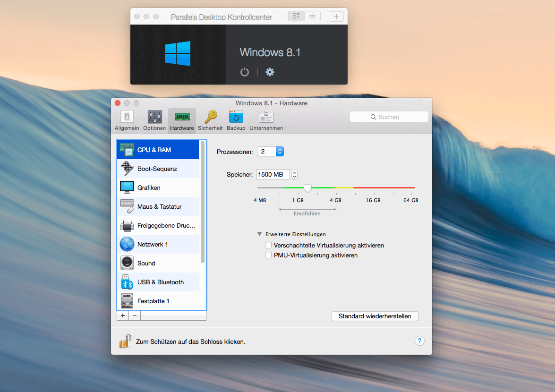The height and width of the screenshot is (392, 555).
Task: Open the Optionen settings tab
Action: (x=154, y=120)
